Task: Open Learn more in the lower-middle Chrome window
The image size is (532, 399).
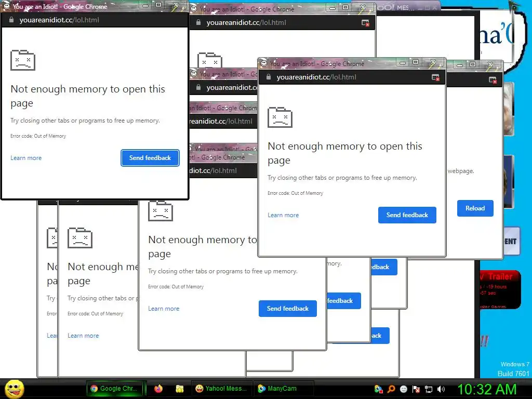Action: click(164, 309)
